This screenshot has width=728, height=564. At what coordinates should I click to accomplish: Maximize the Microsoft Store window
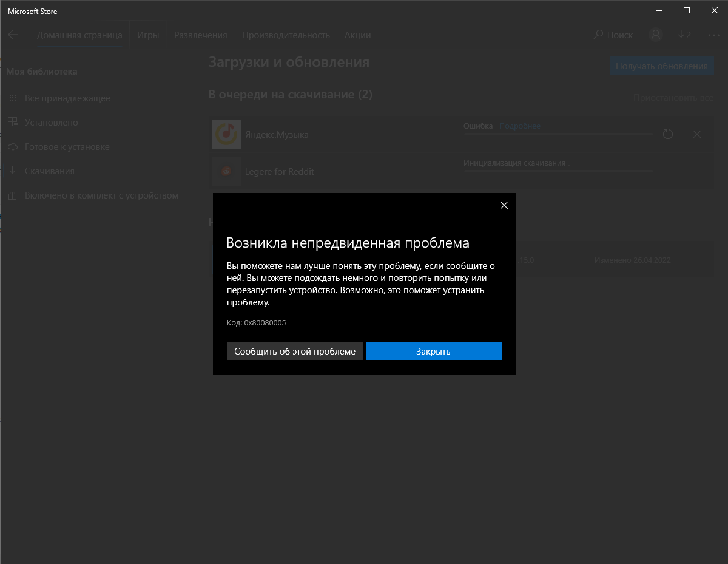click(686, 10)
